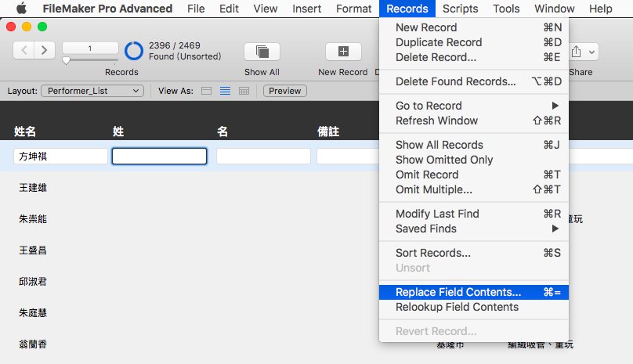Click the Share icon in toolbar
Viewport: 633px width, 364px height.
pyautogui.click(x=576, y=52)
